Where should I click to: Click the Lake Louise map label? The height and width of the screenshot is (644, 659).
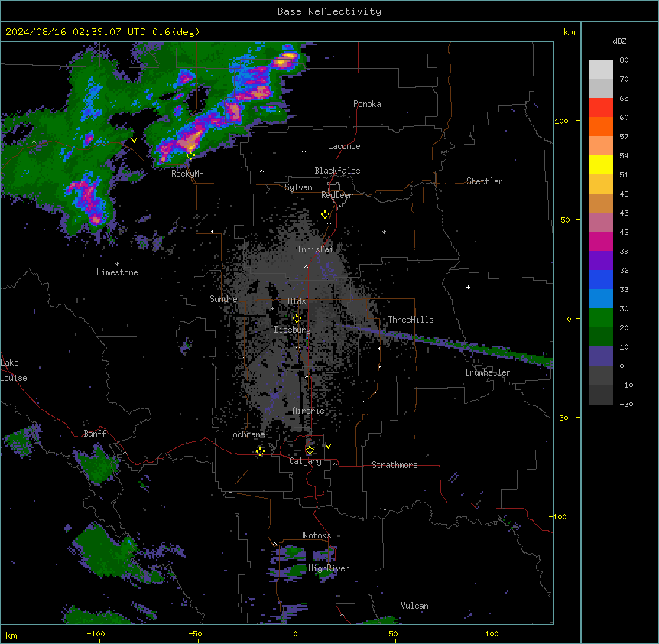click(14, 370)
